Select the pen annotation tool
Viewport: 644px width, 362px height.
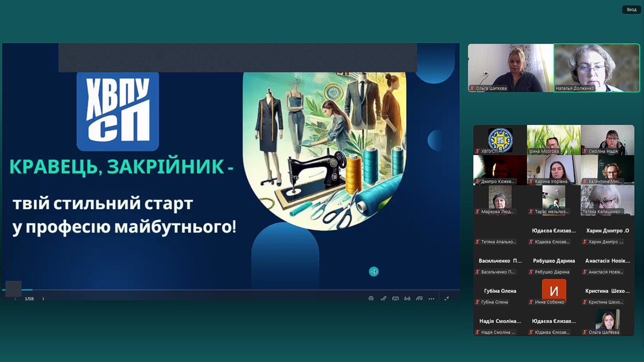coord(383,299)
